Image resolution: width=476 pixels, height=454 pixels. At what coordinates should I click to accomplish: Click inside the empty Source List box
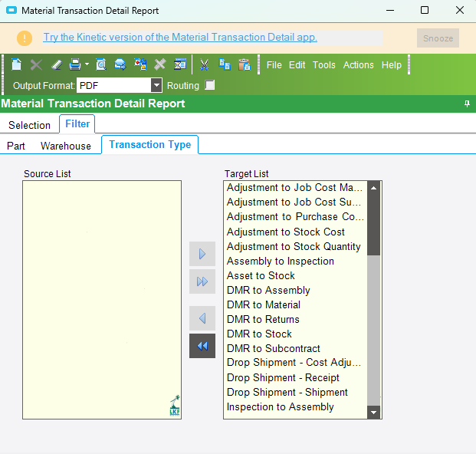click(102, 300)
